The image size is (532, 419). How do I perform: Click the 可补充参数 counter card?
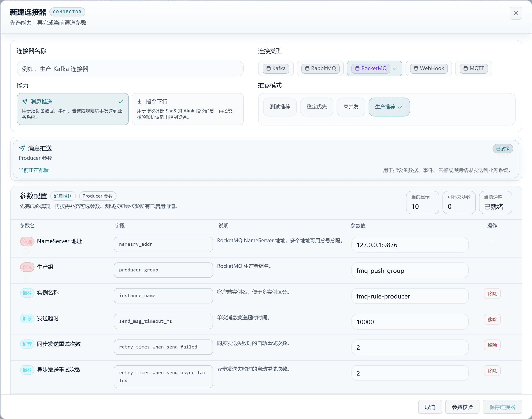pos(459,203)
